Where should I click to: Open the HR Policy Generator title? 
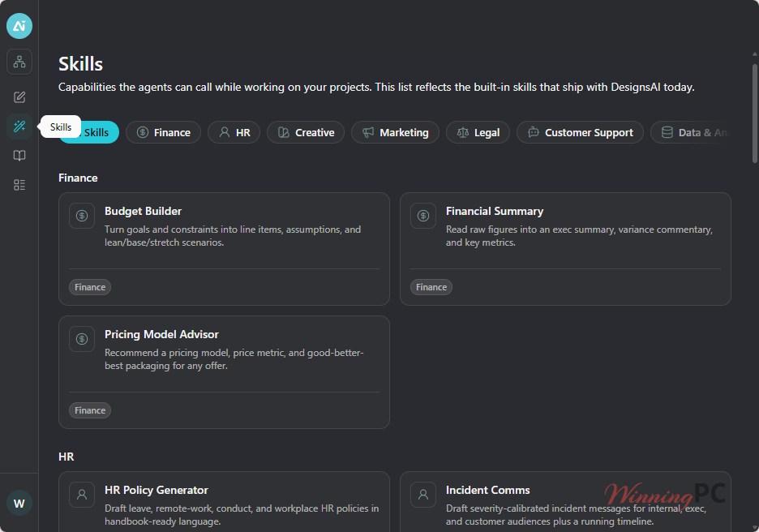157,490
